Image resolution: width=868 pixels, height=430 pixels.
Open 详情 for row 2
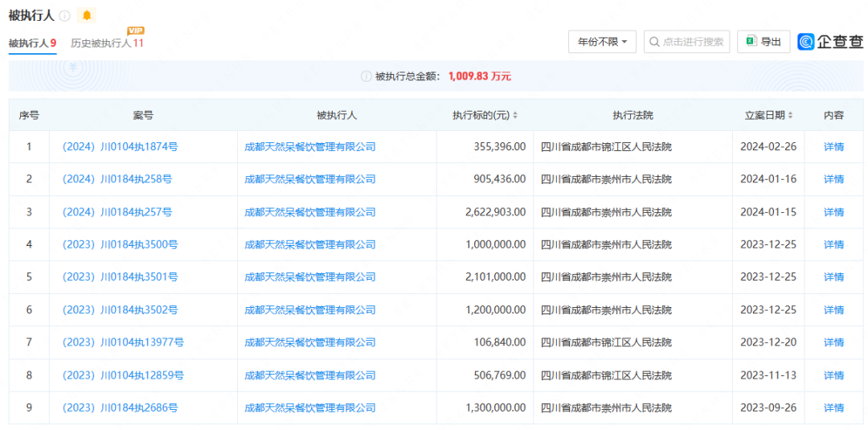point(833,179)
